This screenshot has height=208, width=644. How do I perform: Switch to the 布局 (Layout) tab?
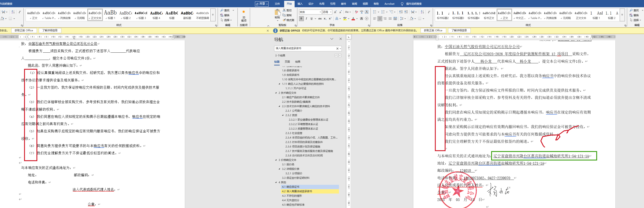pos(322,4)
